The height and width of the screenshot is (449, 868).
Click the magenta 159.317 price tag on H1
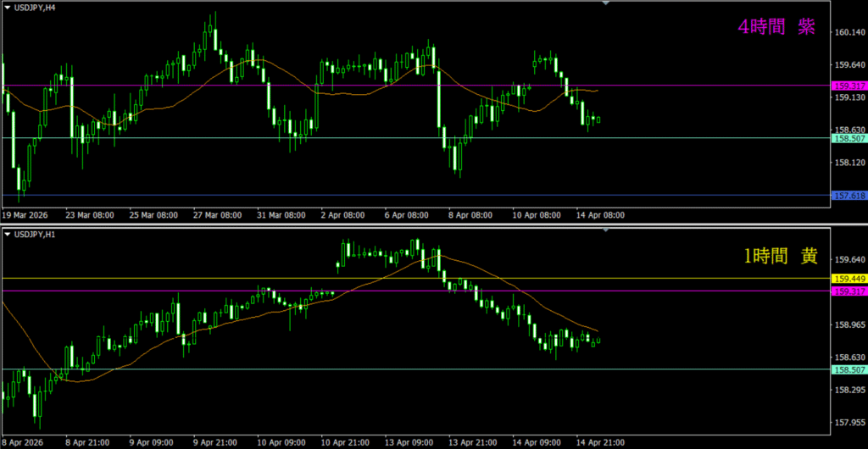848,291
